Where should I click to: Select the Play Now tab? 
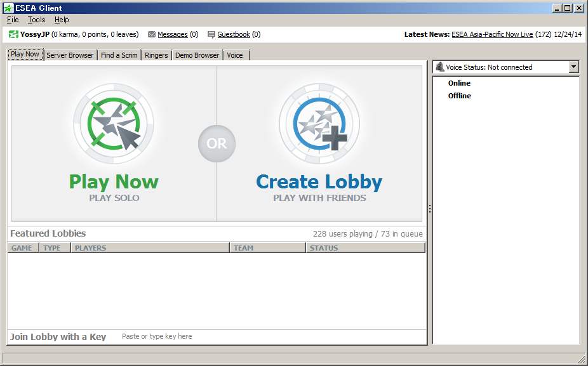point(25,54)
